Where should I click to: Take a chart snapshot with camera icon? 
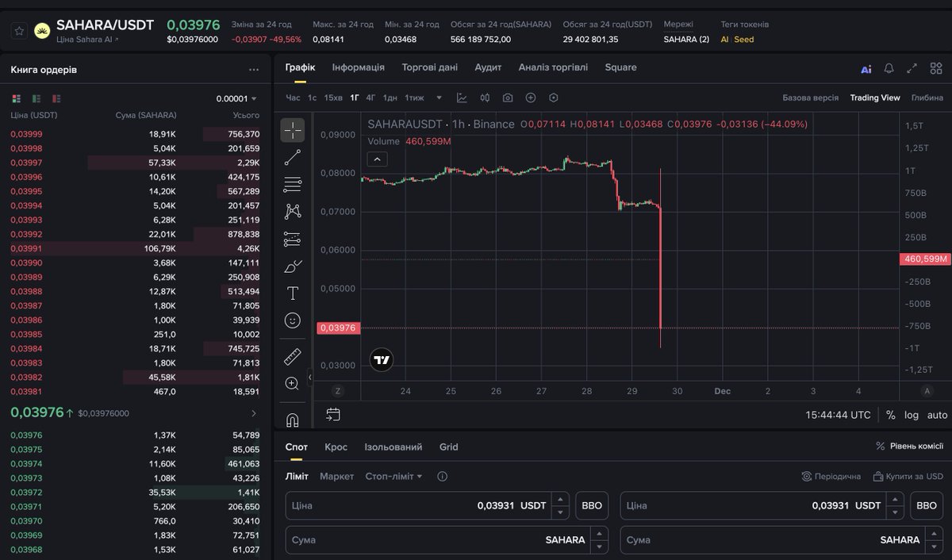tap(508, 98)
